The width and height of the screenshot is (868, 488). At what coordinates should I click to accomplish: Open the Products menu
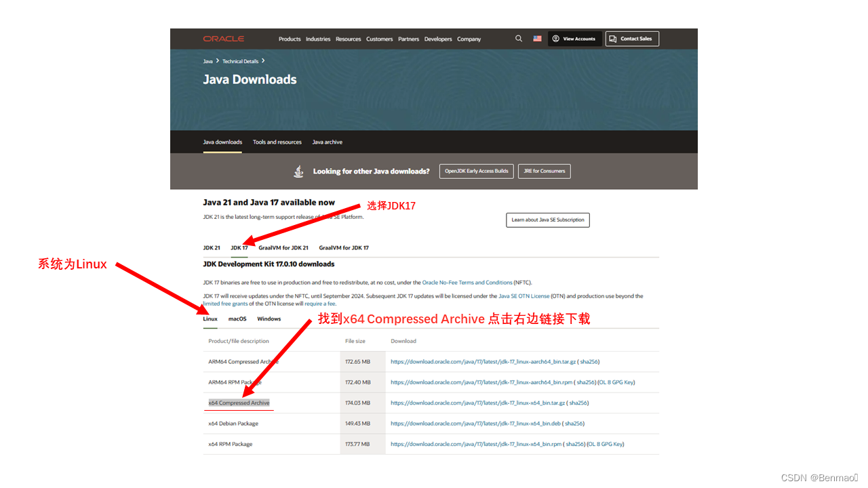[290, 39]
